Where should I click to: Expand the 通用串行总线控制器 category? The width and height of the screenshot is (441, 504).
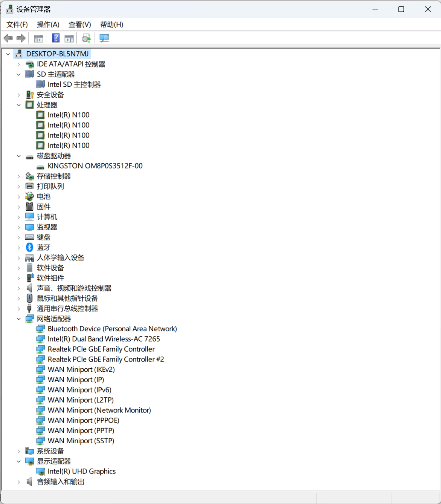[x=19, y=309]
